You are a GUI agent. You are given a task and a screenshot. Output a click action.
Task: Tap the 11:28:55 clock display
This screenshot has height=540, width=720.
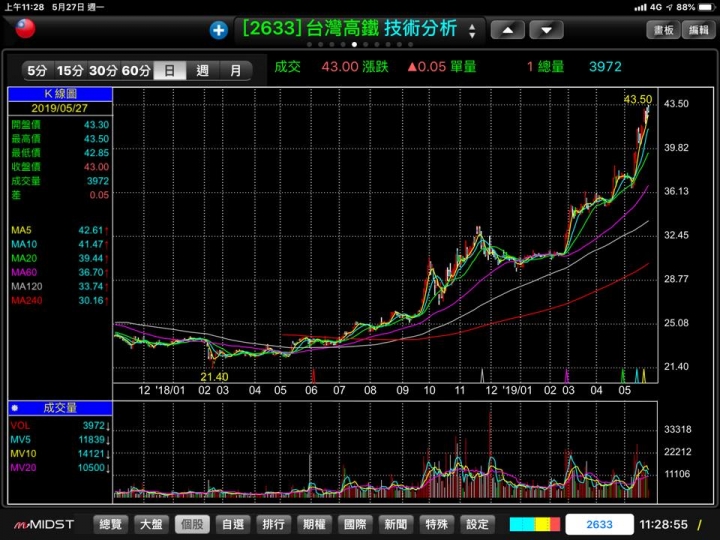coord(663,524)
